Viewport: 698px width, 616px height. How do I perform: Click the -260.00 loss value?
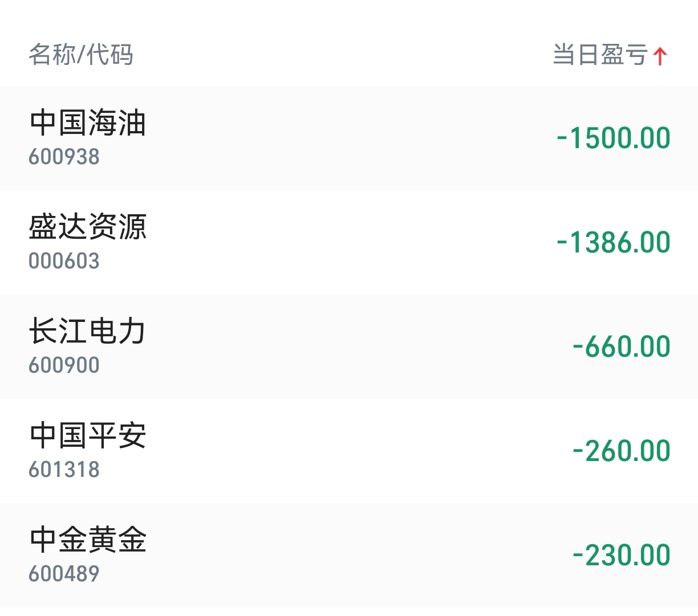coord(622,451)
